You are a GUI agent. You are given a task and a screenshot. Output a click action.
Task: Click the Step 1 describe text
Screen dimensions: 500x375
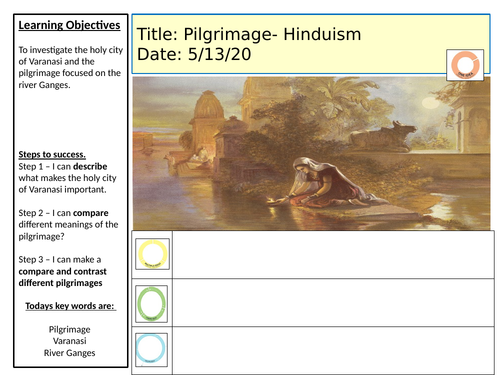67,178
